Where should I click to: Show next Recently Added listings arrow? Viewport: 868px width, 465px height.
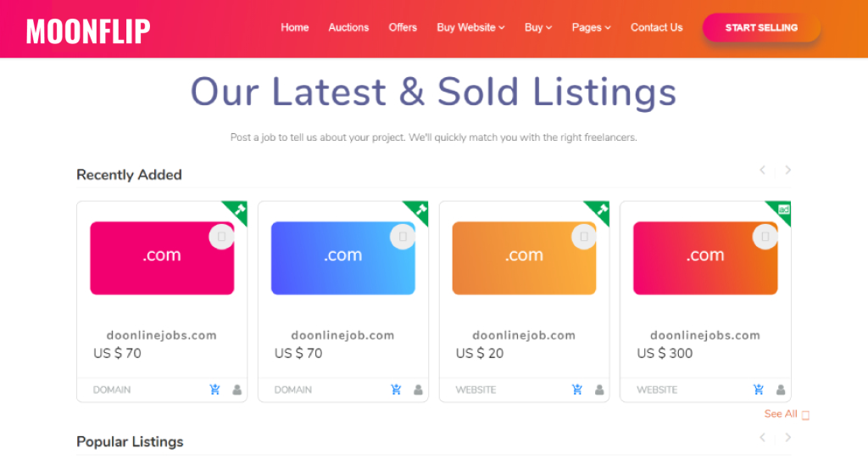click(787, 171)
